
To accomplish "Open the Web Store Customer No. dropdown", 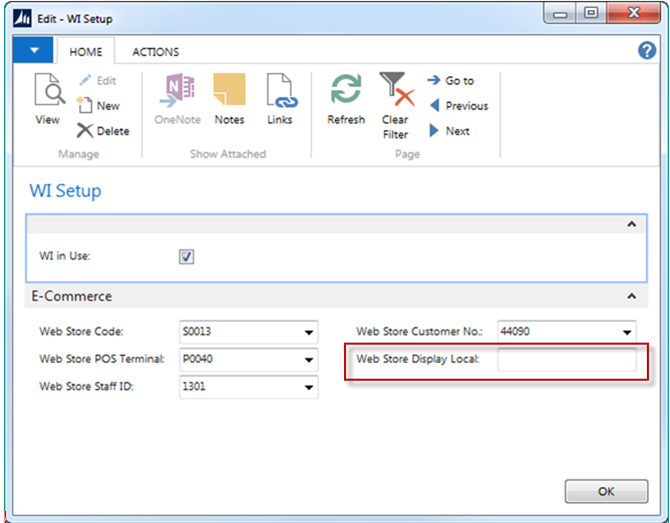I will pyautogui.click(x=627, y=332).
